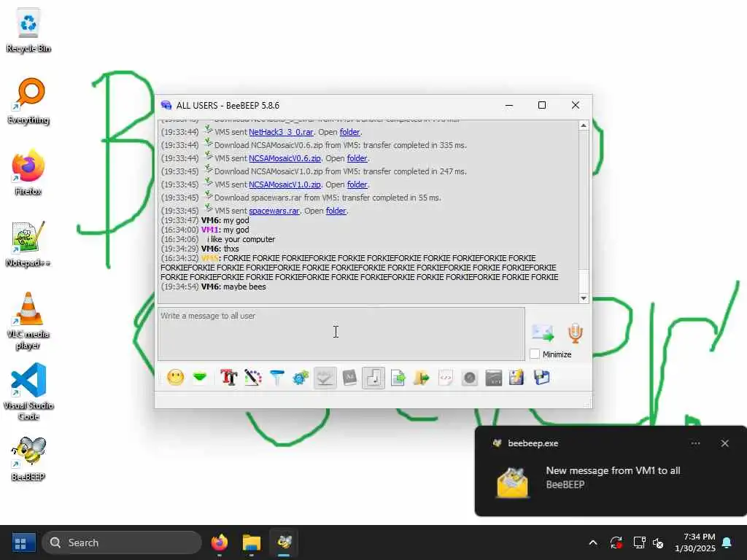Screen dimensions: 747x560
Task: Expand the system tray hidden icons chevron
Action: pos(593,542)
